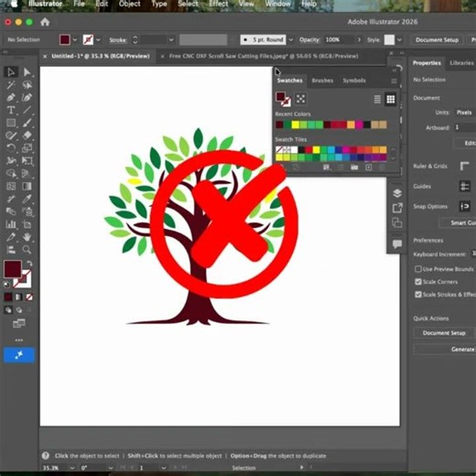This screenshot has height=476, width=476.
Task: Switch Swatches panel to list view
Action: pyautogui.click(x=377, y=99)
